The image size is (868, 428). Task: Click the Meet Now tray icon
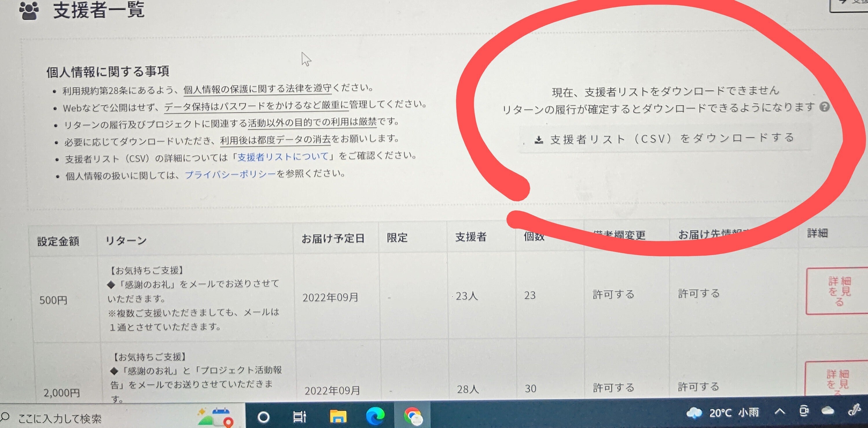804,411
